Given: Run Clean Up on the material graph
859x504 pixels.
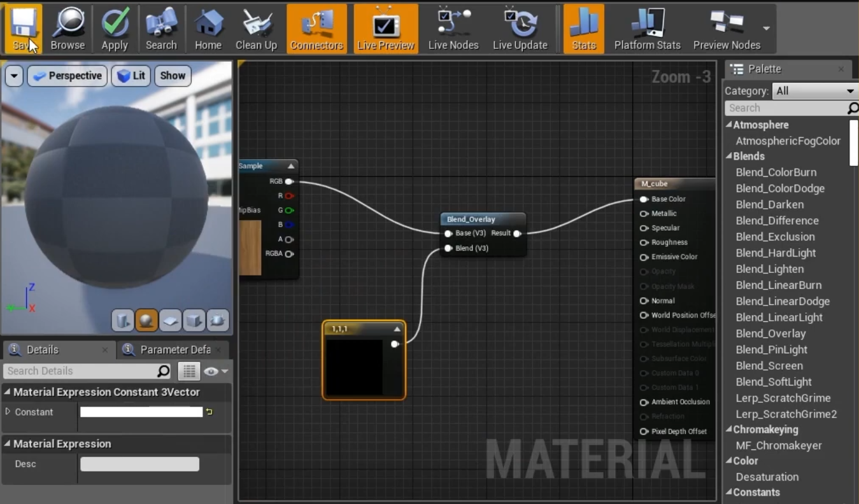Looking at the screenshot, I should point(256,29).
